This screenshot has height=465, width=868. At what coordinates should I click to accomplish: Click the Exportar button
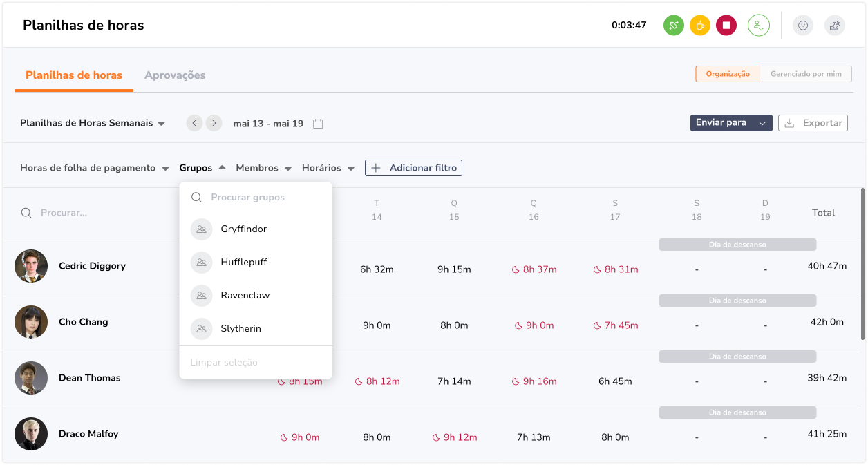click(813, 123)
